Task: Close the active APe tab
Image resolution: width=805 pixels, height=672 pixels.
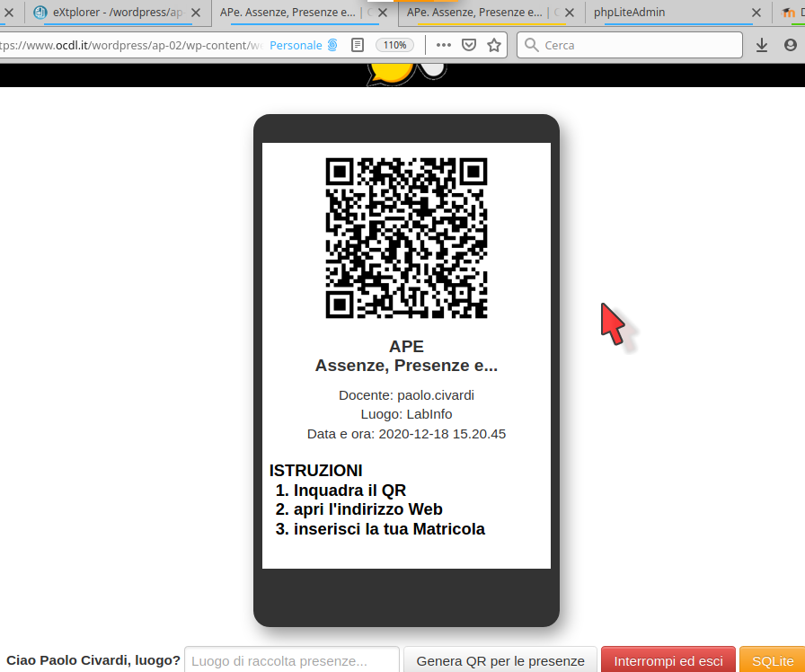Action: [383, 13]
